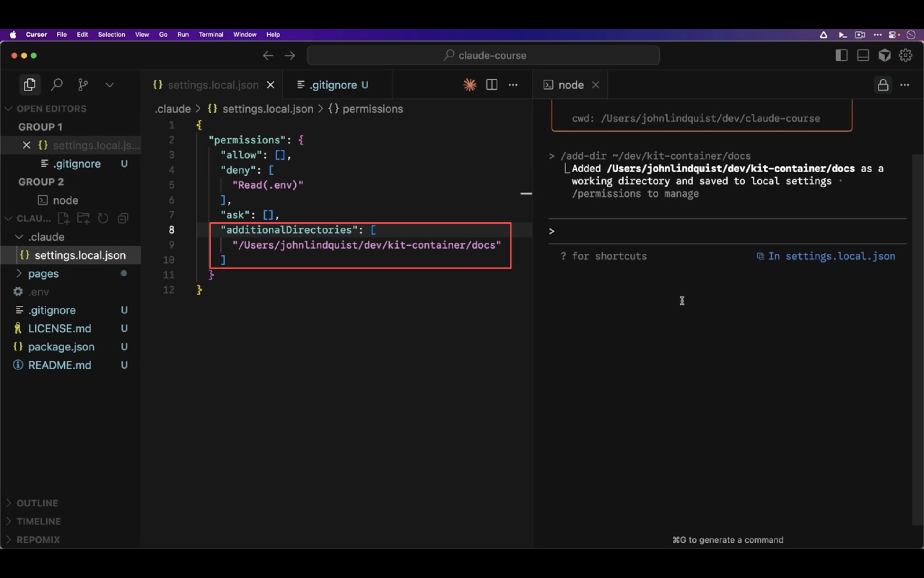Click .claude in the breadcrumb
This screenshot has width=924, height=578.
coord(173,109)
